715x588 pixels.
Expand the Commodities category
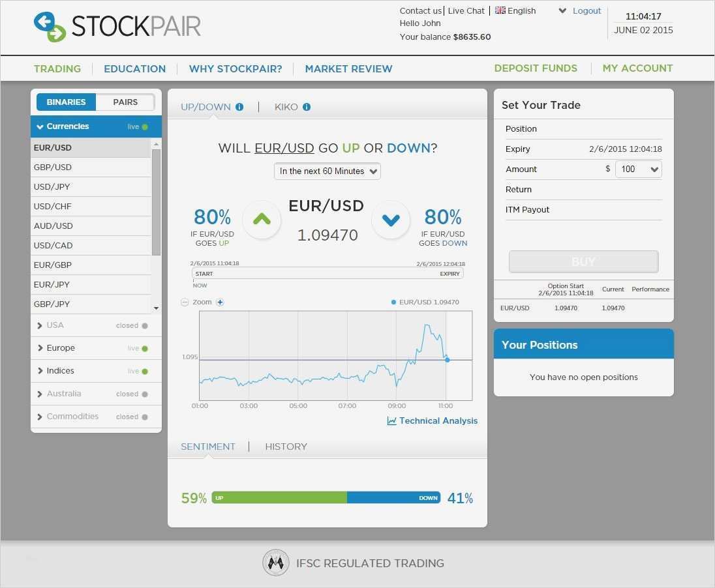[96, 417]
